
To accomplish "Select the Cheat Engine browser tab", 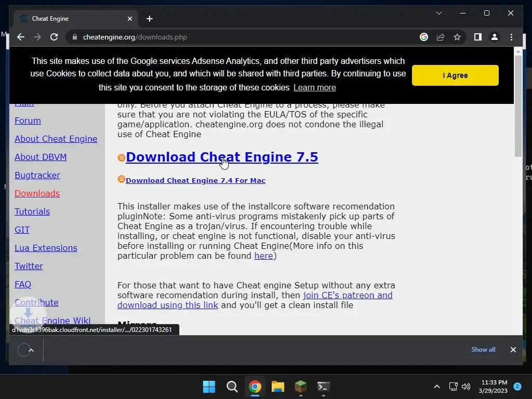I will 76,19.
